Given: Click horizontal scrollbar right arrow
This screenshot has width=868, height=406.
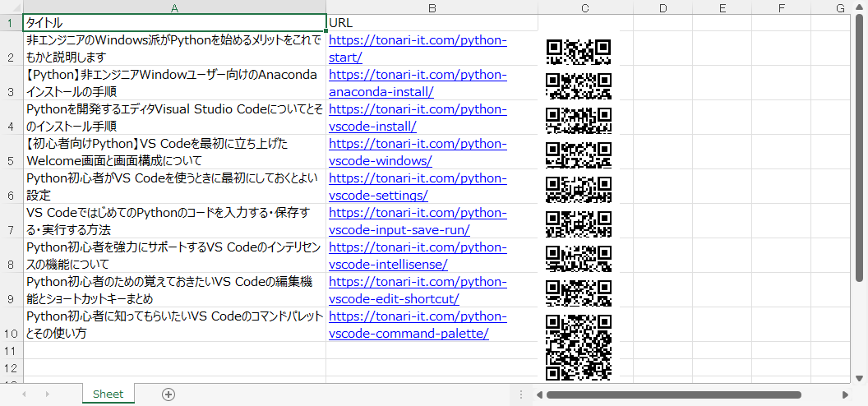Looking at the screenshot, I should [x=845, y=395].
